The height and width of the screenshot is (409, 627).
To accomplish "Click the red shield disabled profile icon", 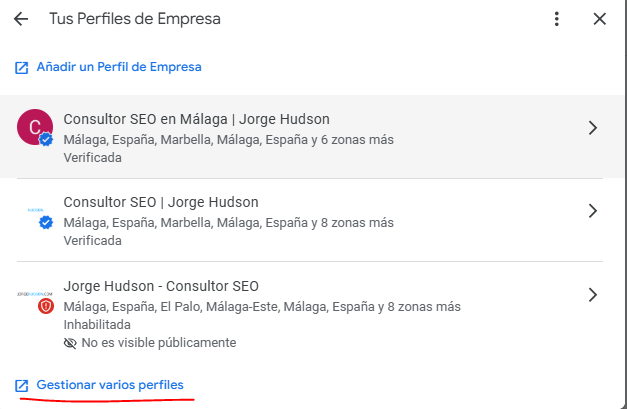I will click(x=45, y=305).
